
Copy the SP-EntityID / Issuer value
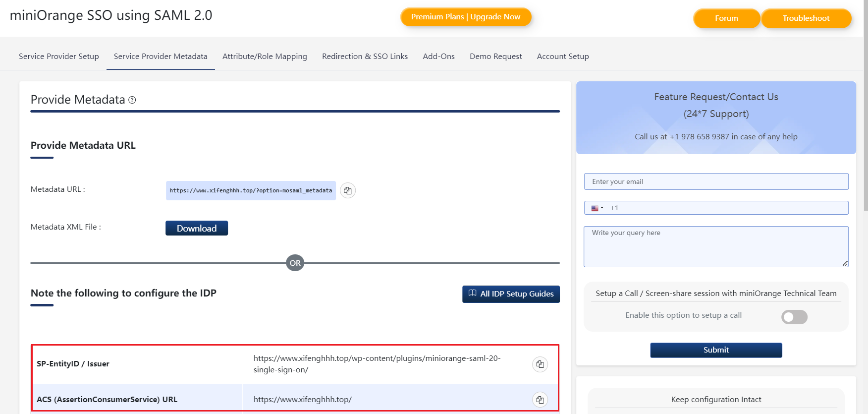(540, 364)
